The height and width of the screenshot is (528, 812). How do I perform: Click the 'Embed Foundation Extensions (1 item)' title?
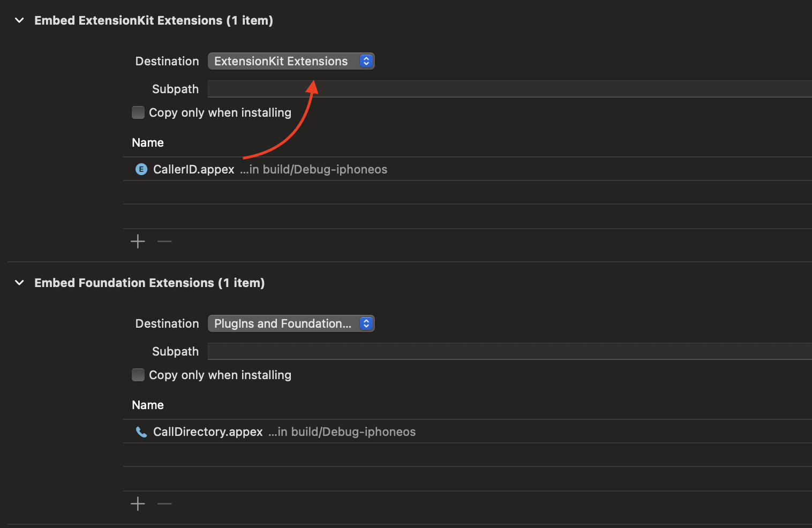tap(149, 283)
